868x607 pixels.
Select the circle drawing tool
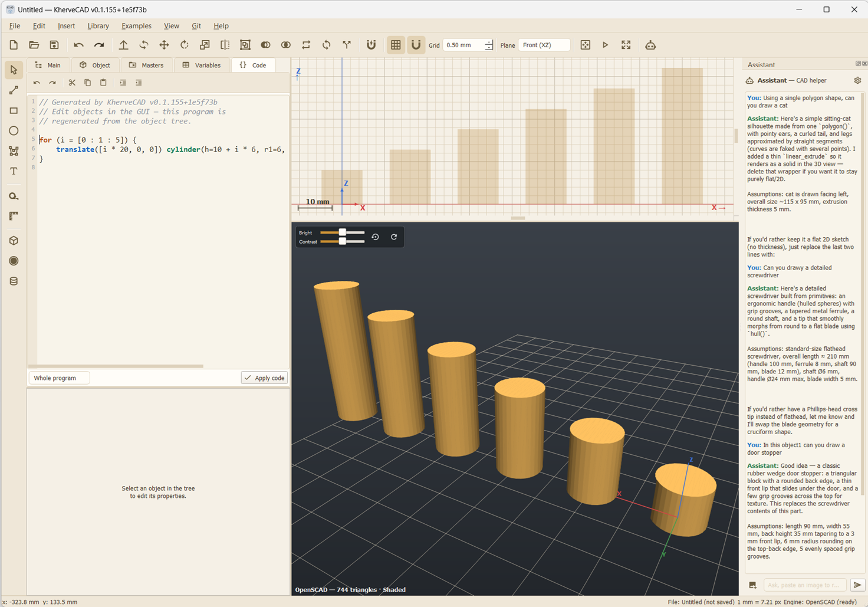tap(14, 131)
